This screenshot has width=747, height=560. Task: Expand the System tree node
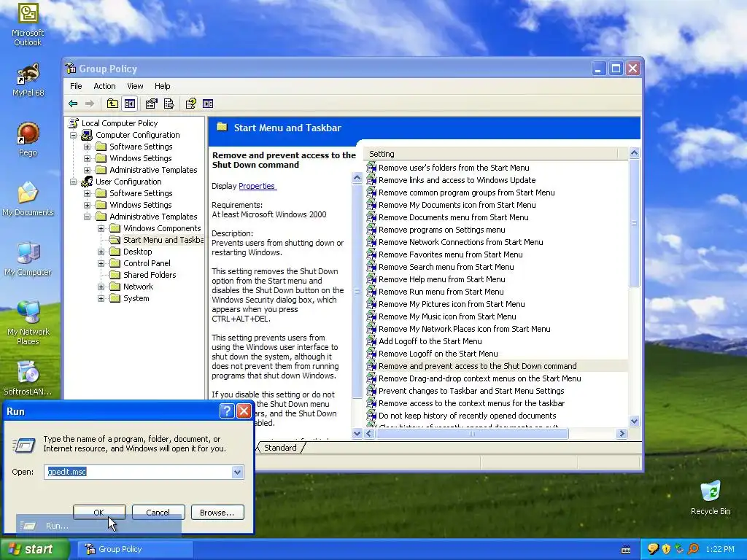pyautogui.click(x=101, y=298)
